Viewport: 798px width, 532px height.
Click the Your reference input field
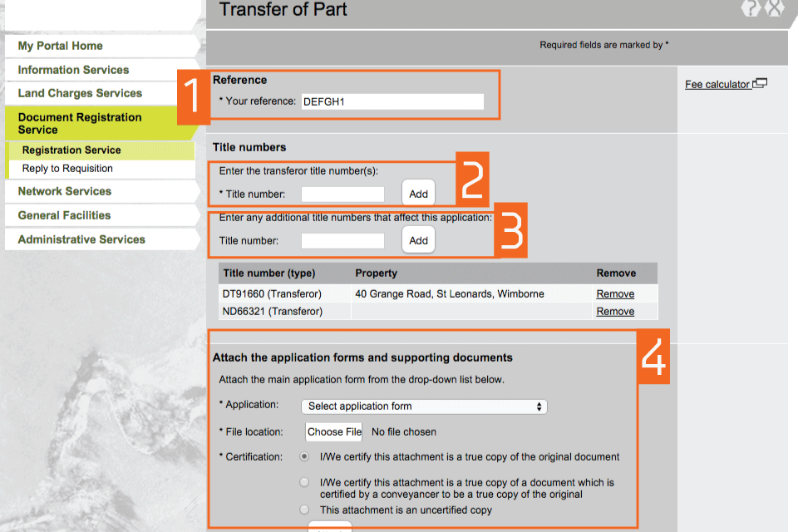pyautogui.click(x=392, y=101)
